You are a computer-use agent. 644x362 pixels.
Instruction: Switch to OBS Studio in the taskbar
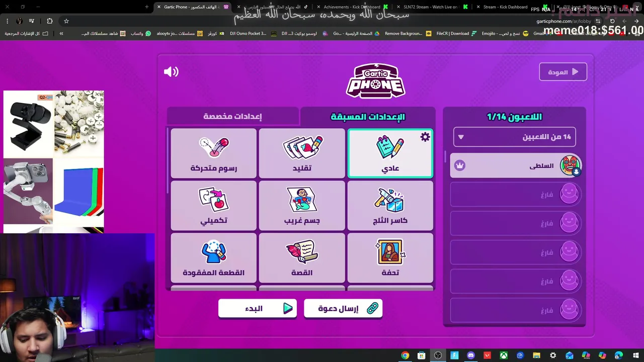[438, 355]
